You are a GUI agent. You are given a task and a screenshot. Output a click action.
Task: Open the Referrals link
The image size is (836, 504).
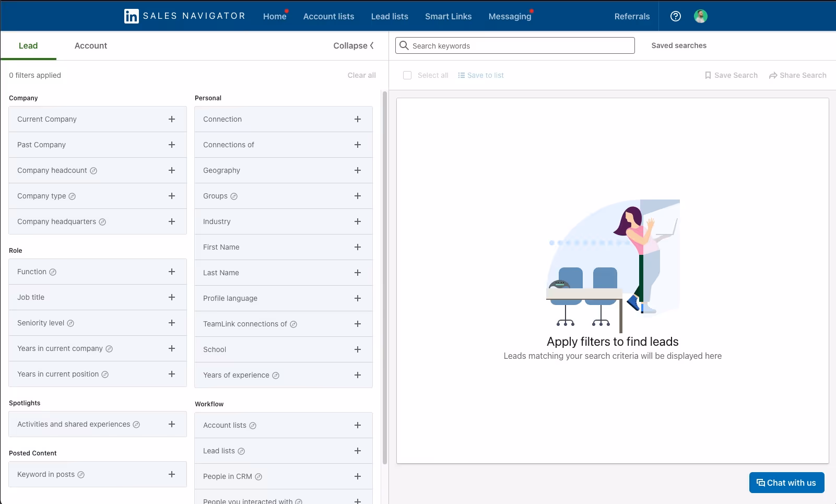coord(632,16)
